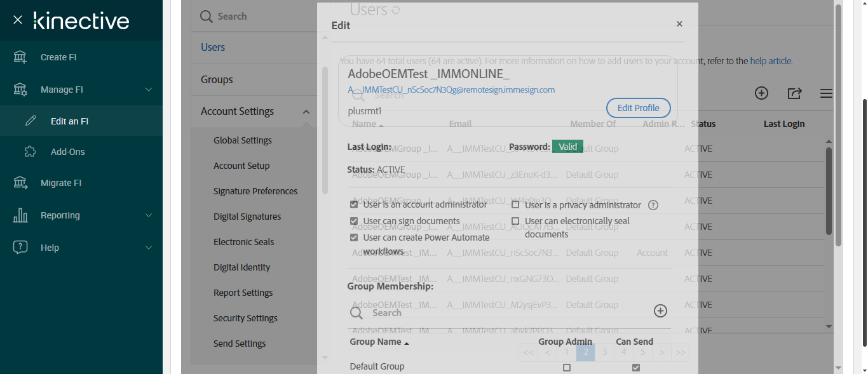The height and width of the screenshot is (374, 868).
Task: Click the Edit Profile button
Action: click(638, 108)
